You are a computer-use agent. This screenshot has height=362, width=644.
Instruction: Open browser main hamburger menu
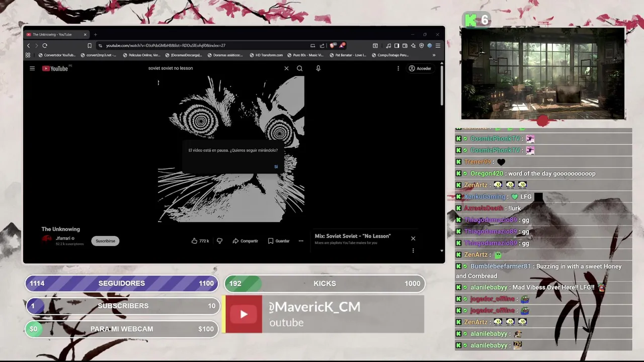[438, 45]
